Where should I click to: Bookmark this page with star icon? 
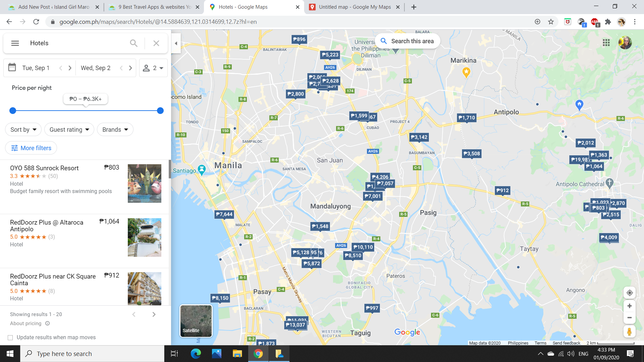click(551, 22)
